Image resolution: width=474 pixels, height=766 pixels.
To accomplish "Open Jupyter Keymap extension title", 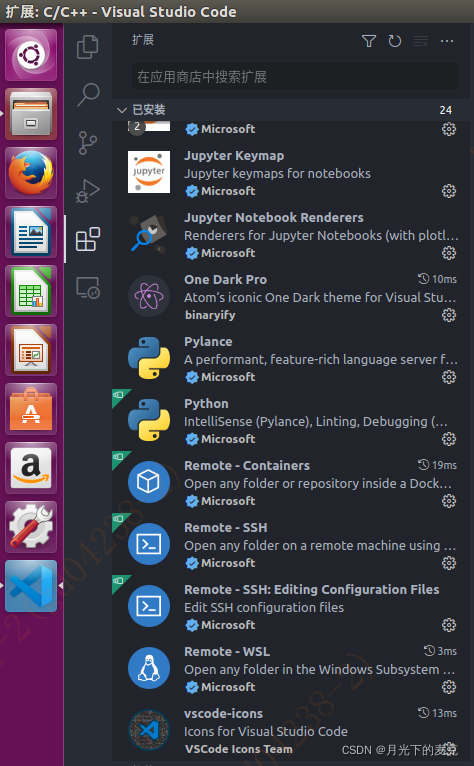I will [x=234, y=156].
